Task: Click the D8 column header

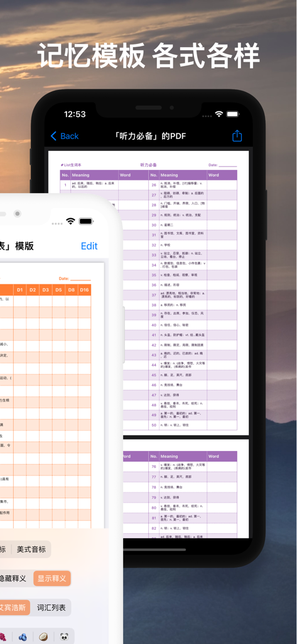Action: tap(72, 290)
